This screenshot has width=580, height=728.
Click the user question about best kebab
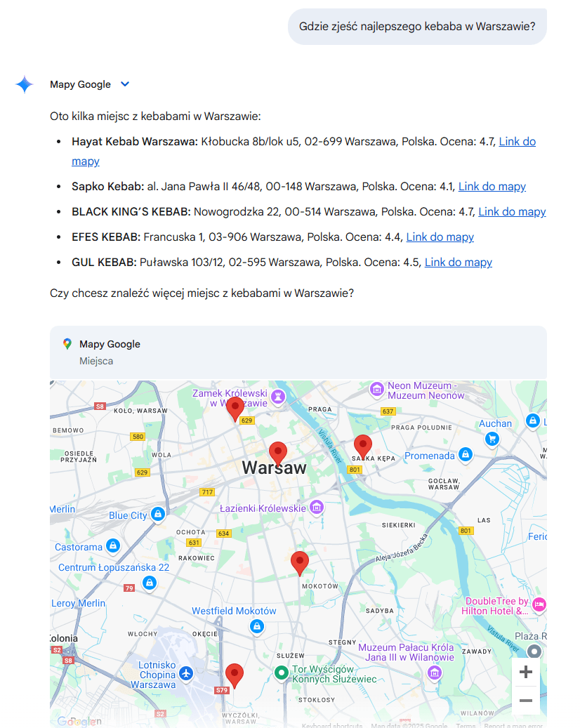click(x=417, y=27)
